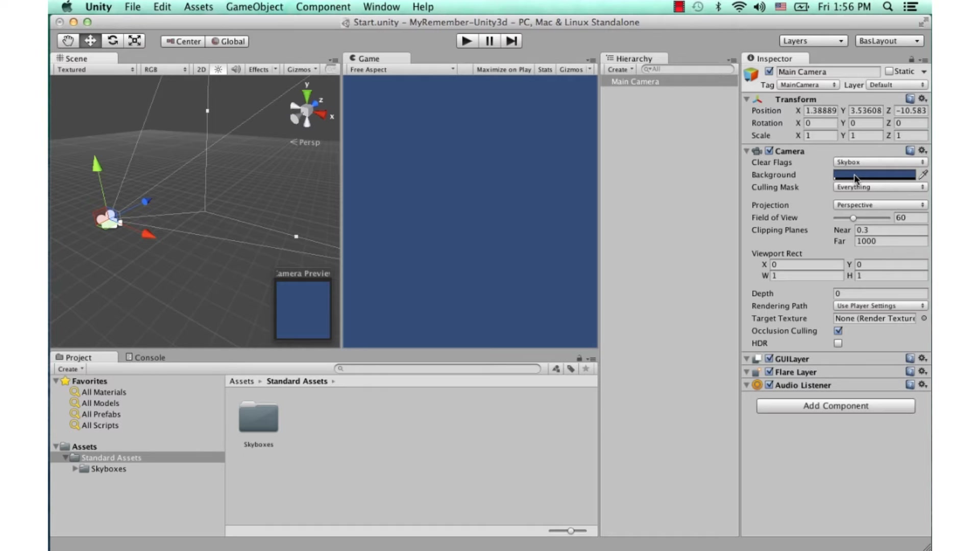Open the Assets menu
The image size is (980, 551).
coord(198,7)
